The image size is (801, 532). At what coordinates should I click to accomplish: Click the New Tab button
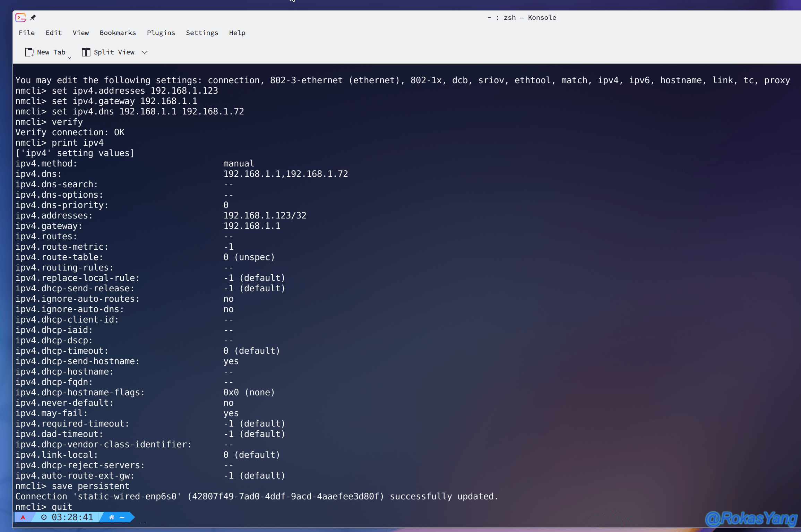[45, 52]
